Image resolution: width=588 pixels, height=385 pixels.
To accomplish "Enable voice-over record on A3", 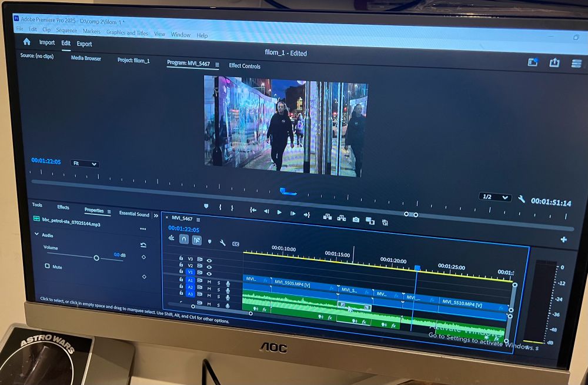I will coord(228,297).
